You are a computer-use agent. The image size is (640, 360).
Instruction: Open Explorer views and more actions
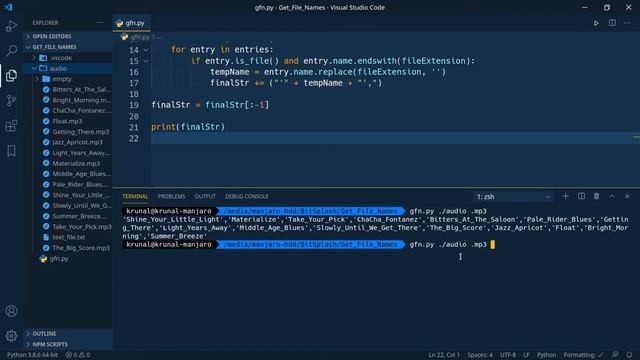[100, 23]
